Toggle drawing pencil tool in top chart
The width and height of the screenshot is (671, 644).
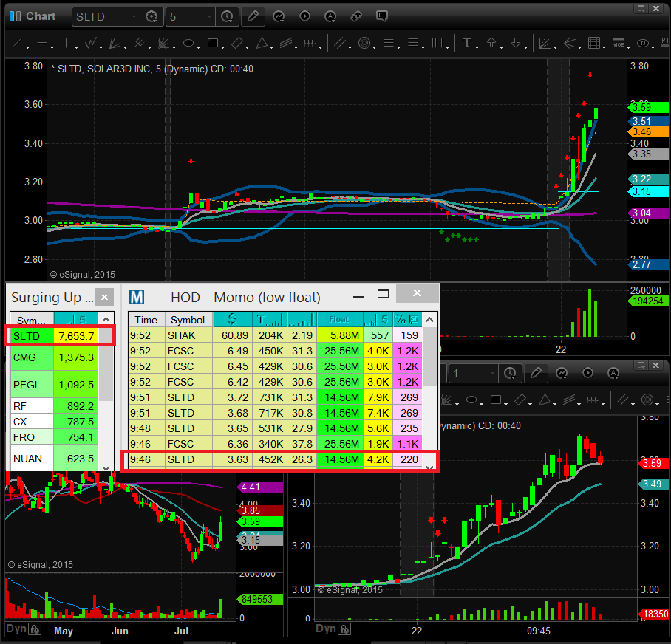pos(253,16)
